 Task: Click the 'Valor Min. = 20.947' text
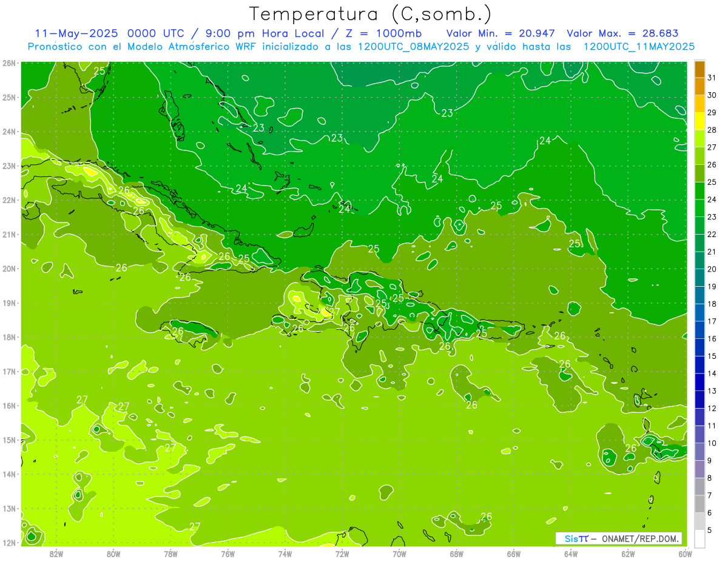click(x=500, y=33)
